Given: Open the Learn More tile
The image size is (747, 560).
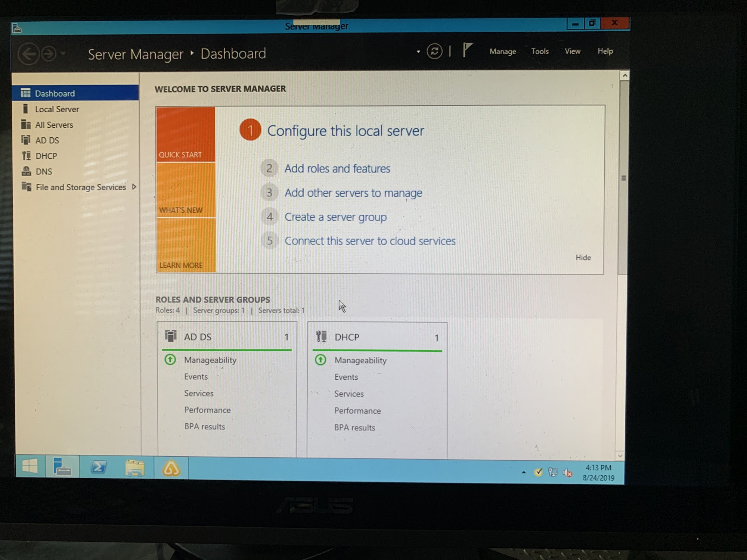Looking at the screenshot, I should click(186, 245).
